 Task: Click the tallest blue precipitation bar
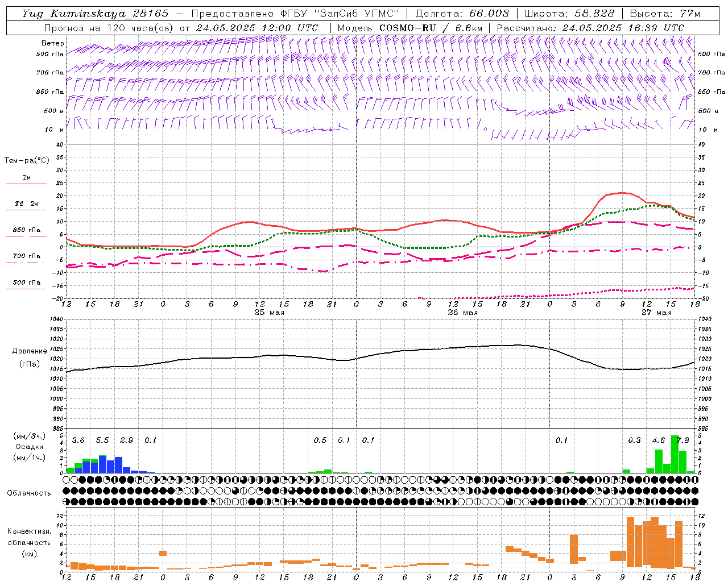click(x=103, y=464)
